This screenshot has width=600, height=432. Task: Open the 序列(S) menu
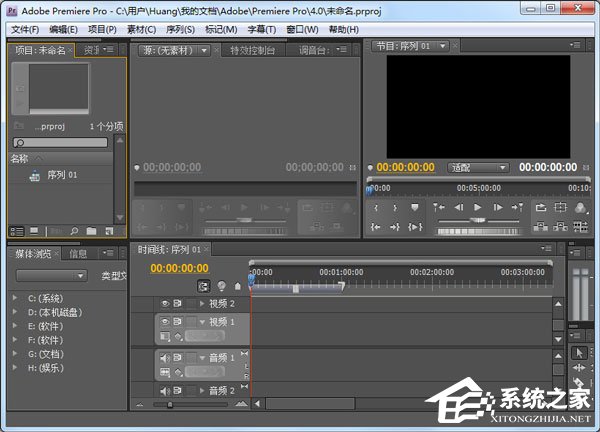180,30
